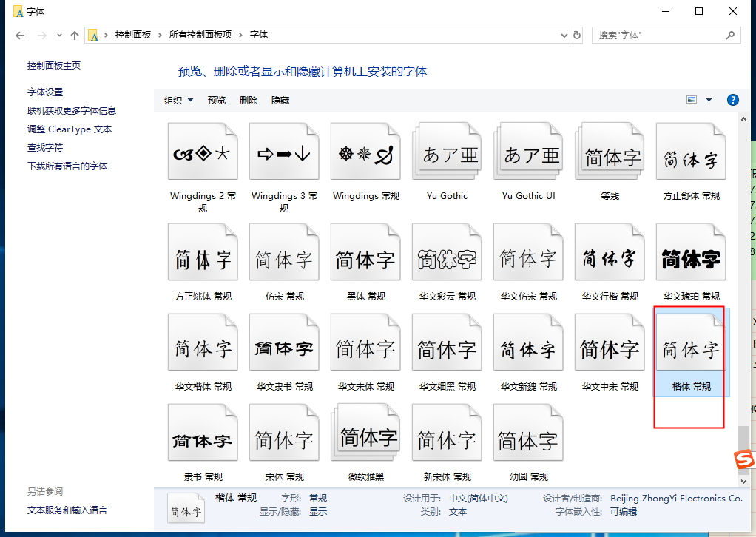
Task: Select the 华文新魏 font icon
Action: coord(528,342)
